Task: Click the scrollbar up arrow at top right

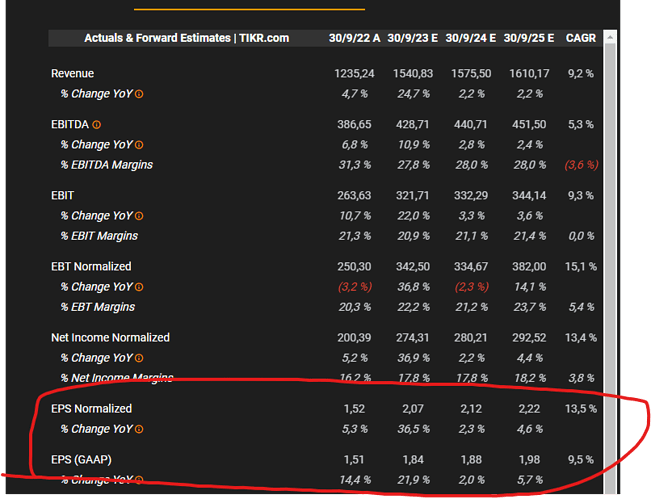Action: click(611, 39)
